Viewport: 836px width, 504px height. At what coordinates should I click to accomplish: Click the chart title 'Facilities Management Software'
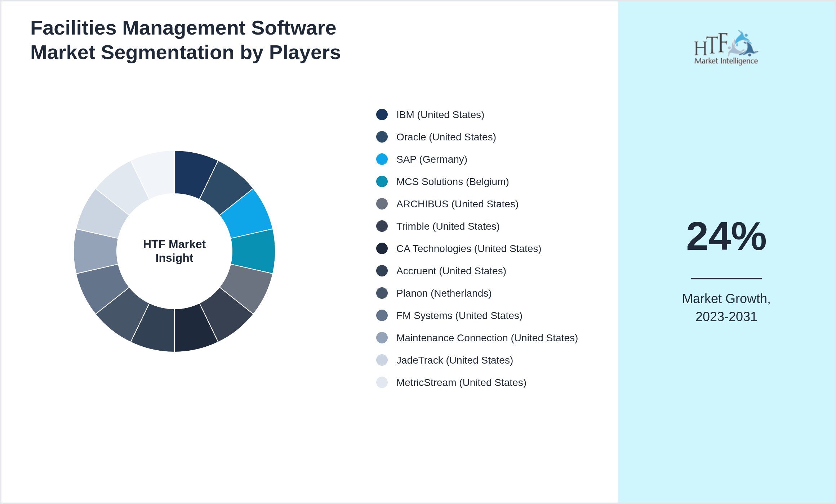(x=183, y=28)
